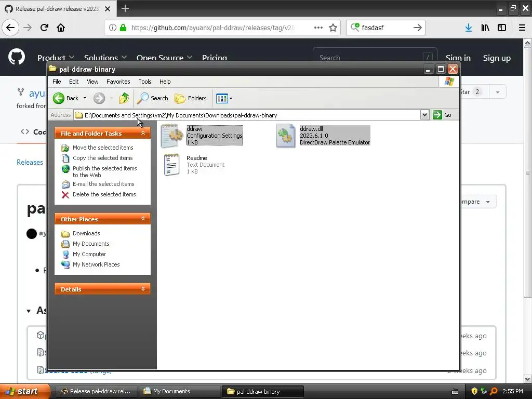The image size is (532, 399).
Task: Open Search in the Explorer toolbar
Action: tap(152, 98)
